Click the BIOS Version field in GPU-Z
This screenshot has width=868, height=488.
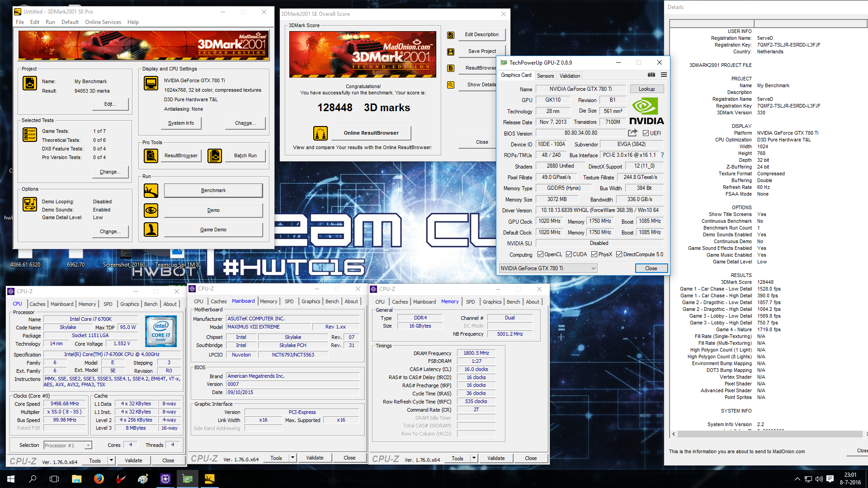click(x=580, y=133)
